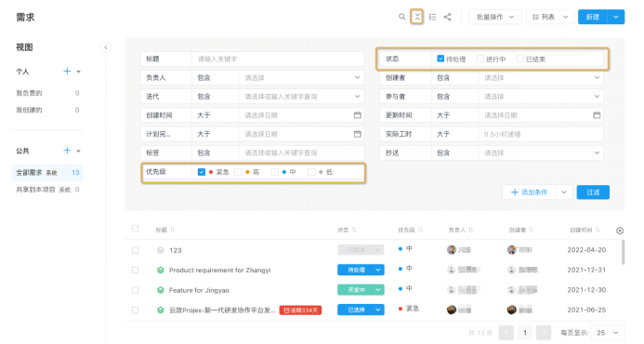Viewport: 644px width, 344px height.
Task: Open the 每页显示 25 page size selector
Action: pyautogui.click(x=608, y=333)
